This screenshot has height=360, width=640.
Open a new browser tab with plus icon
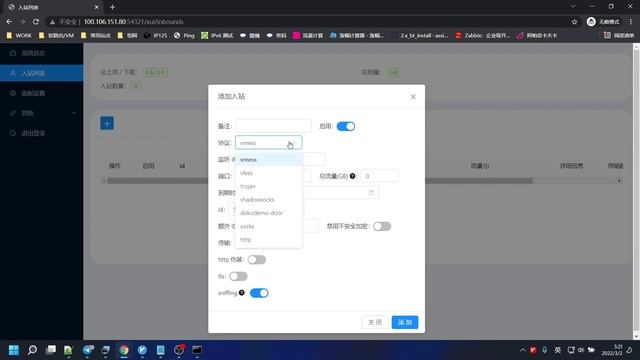112,7
